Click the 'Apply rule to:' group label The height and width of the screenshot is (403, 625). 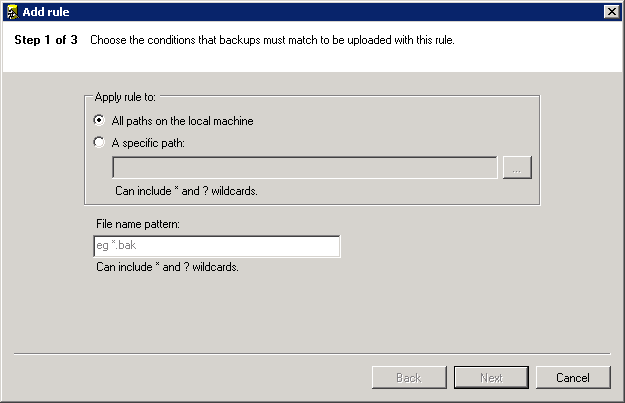click(125, 97)
